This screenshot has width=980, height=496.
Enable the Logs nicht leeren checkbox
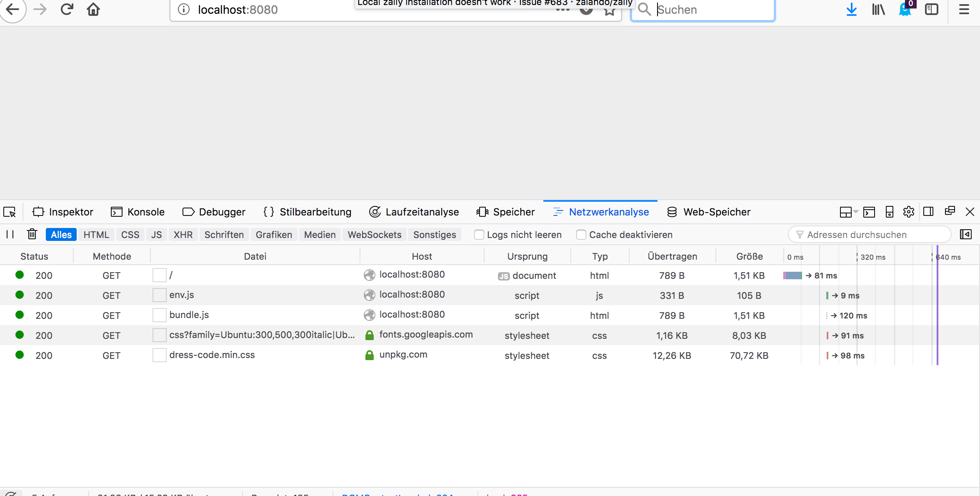(x=478, y=235)
